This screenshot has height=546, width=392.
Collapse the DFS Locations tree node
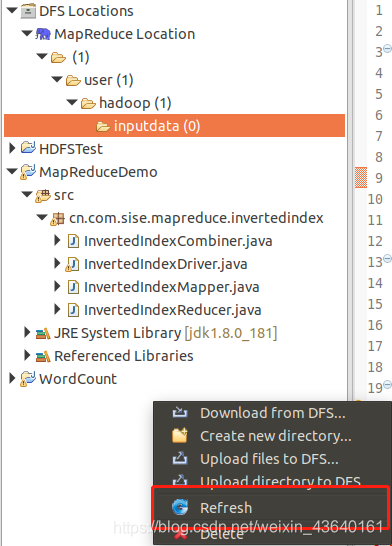(12, 10)
